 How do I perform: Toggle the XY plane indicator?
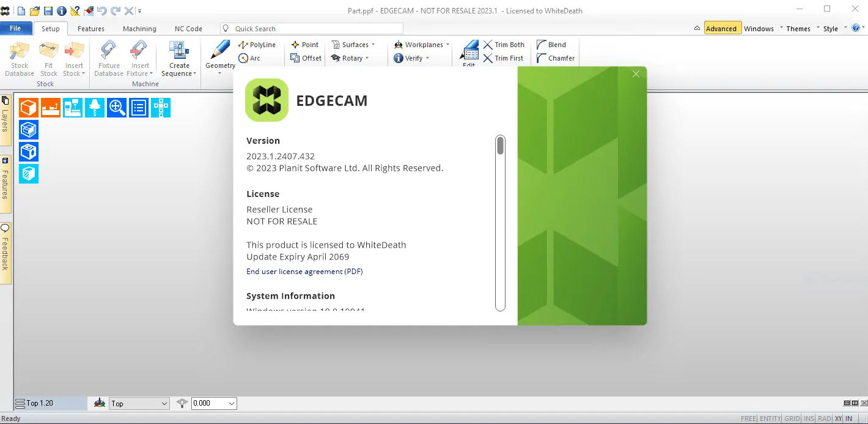839,418
